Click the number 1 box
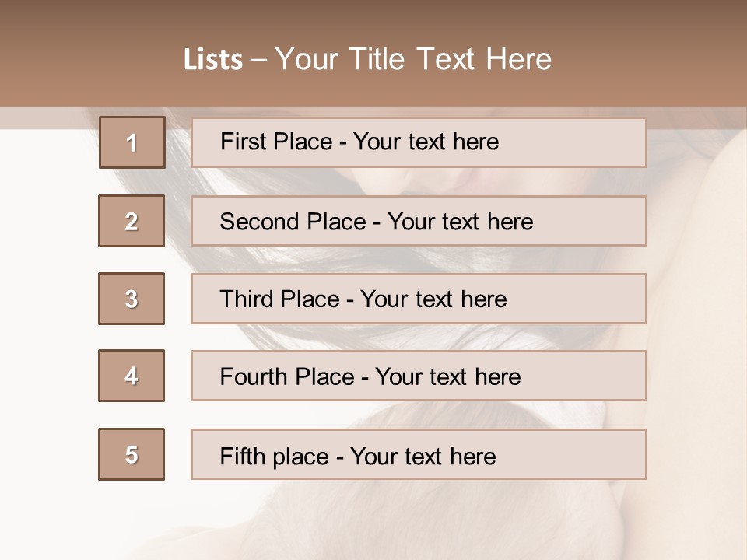This screenshot has width=747, height=560. (132, 142)
